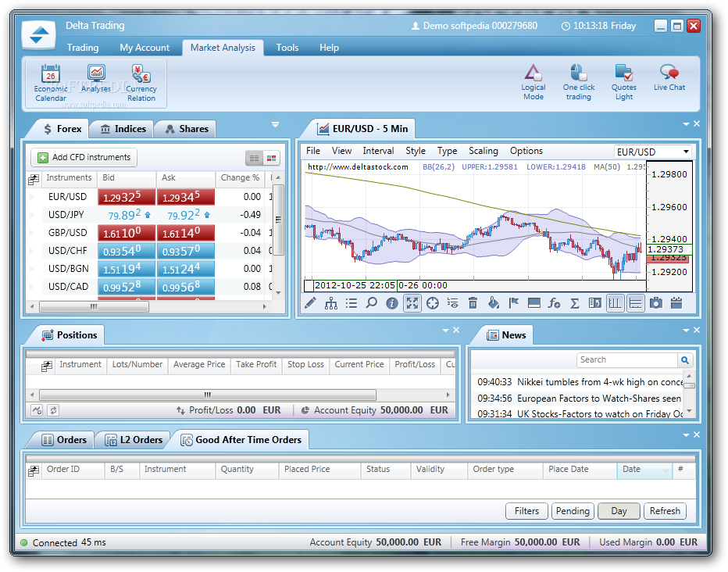Image resolution: width=728 pixels, height=572 pixels.
Task: Click the rectangle panel icon in chart toolbar
Action: point(534,303)
